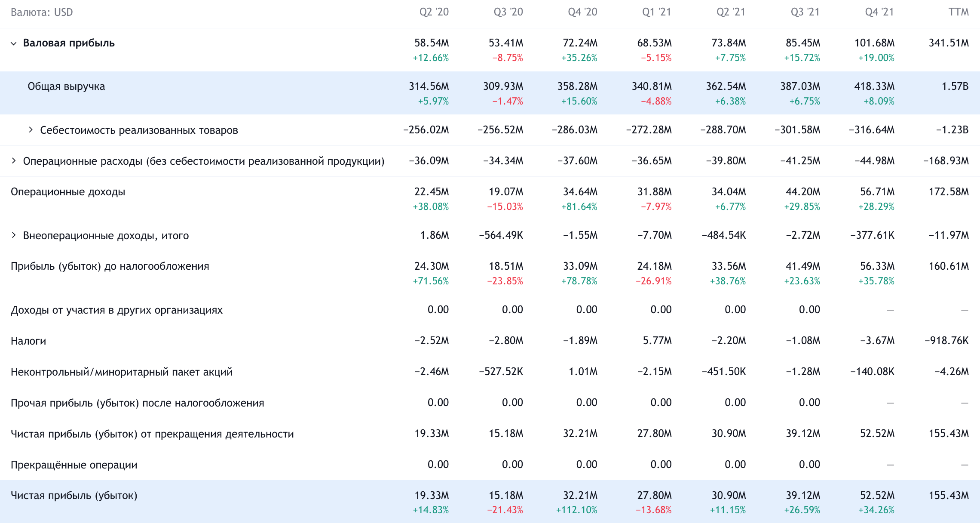
Task: Click non-operating income value 1.86M
Action: pos(435,235)
